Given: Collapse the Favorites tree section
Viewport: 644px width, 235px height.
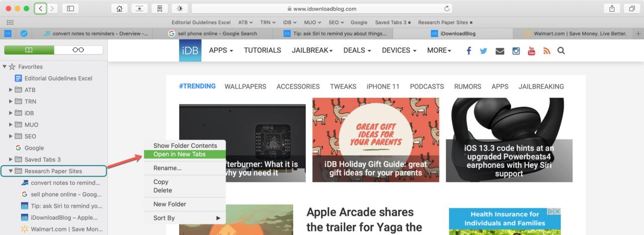Looking at the screenshot, I should pos(5,66).
